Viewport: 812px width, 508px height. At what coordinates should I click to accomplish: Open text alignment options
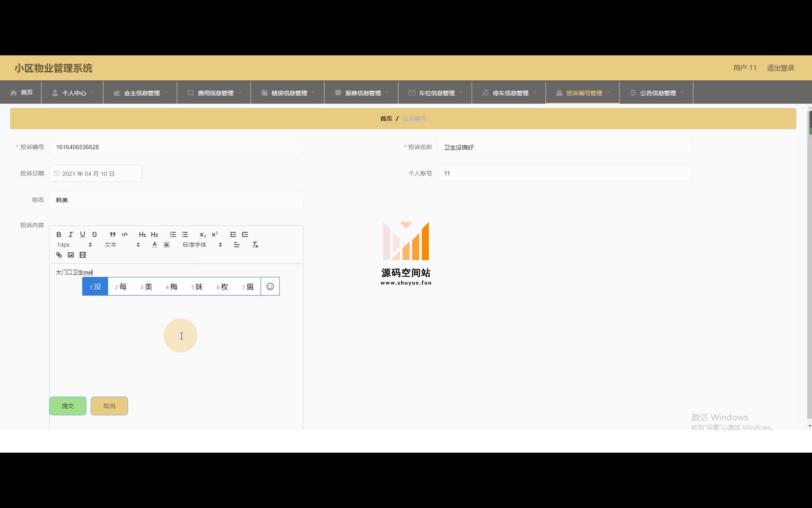click(237, 245)
